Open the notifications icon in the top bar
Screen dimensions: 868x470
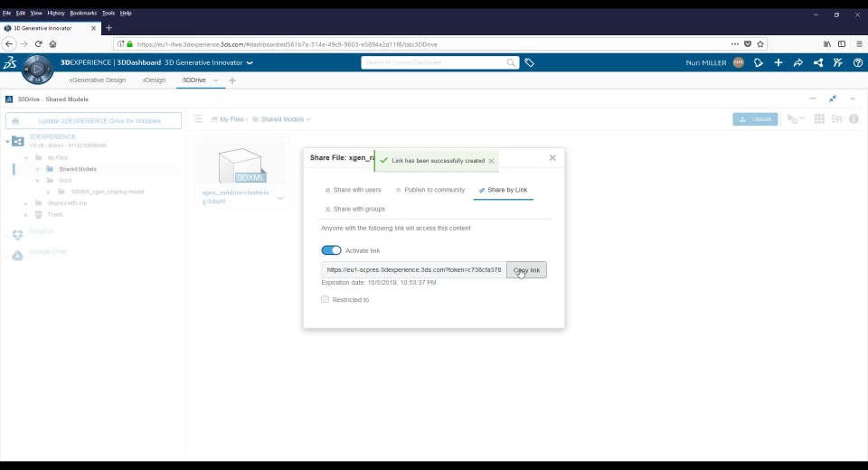(759, 62)
